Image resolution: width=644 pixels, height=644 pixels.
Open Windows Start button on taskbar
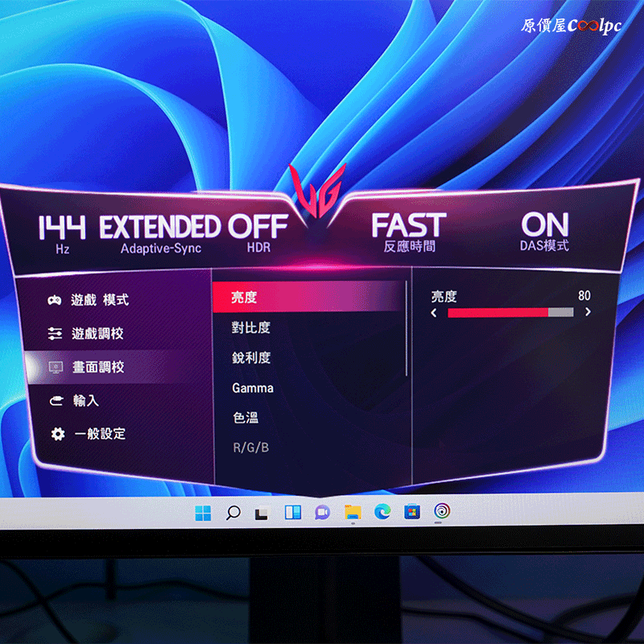tap(203, 513)
